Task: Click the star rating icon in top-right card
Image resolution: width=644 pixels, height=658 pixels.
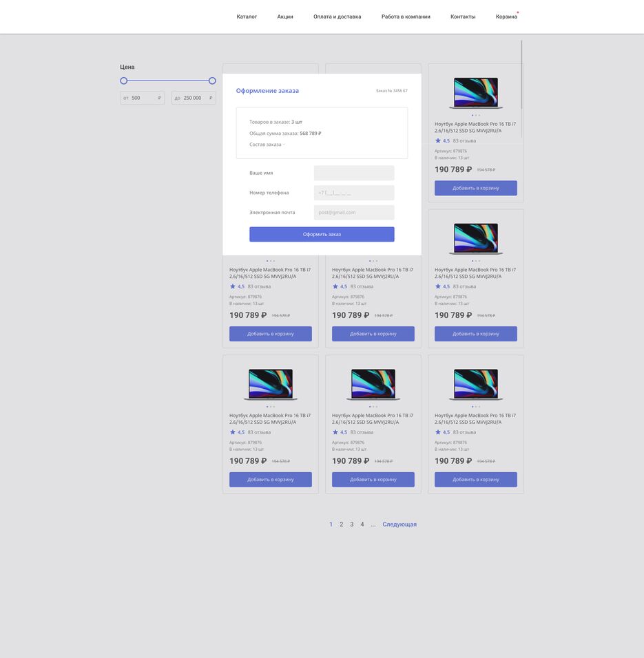Action: (438, 140)
